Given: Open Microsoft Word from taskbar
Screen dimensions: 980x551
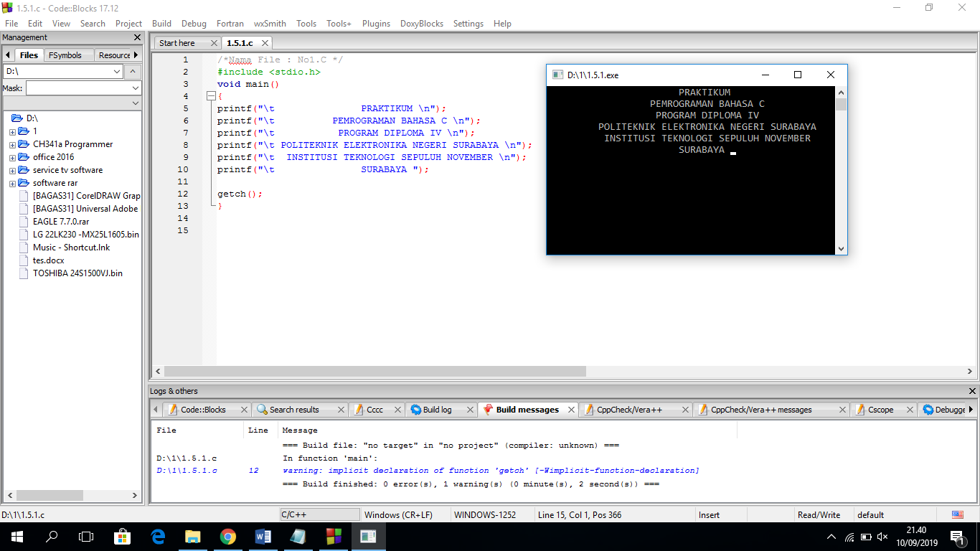Looking at the screenshot, I should (x=263, y=537).
